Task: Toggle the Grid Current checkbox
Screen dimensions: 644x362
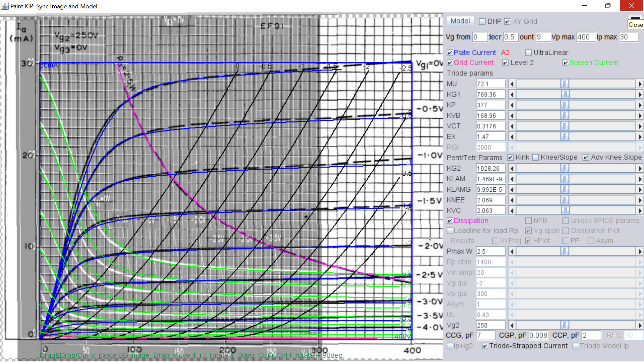Action: pos(450,63)
